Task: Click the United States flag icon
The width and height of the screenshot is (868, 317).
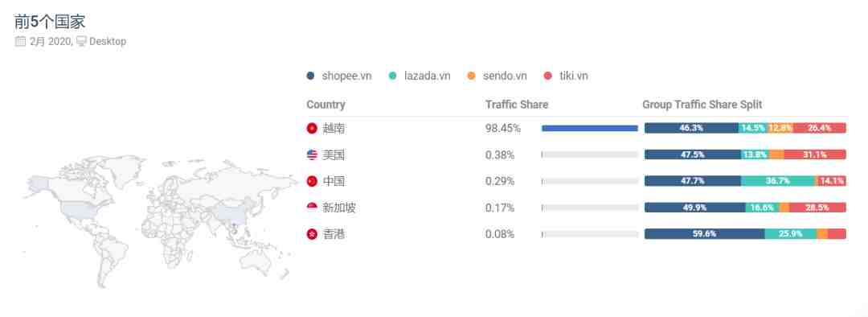Action: 312,154
